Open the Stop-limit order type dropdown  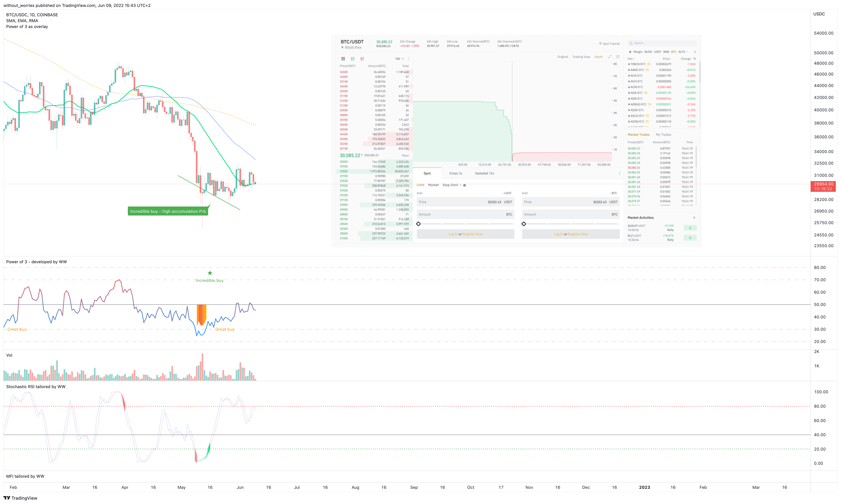pyautogui.click(x=452, y=185)
